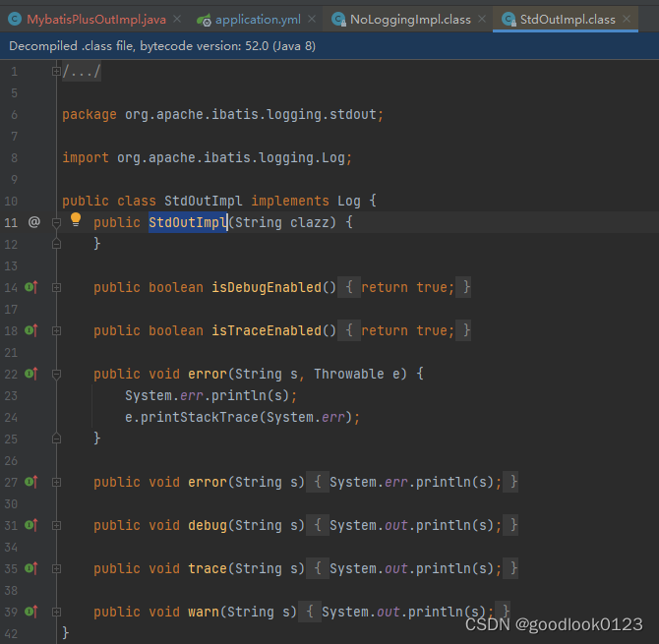The image size is (659, 644).
Task: Expand the debug method fold on line 31
Action: pyautogui.click(x=56, y=525)
